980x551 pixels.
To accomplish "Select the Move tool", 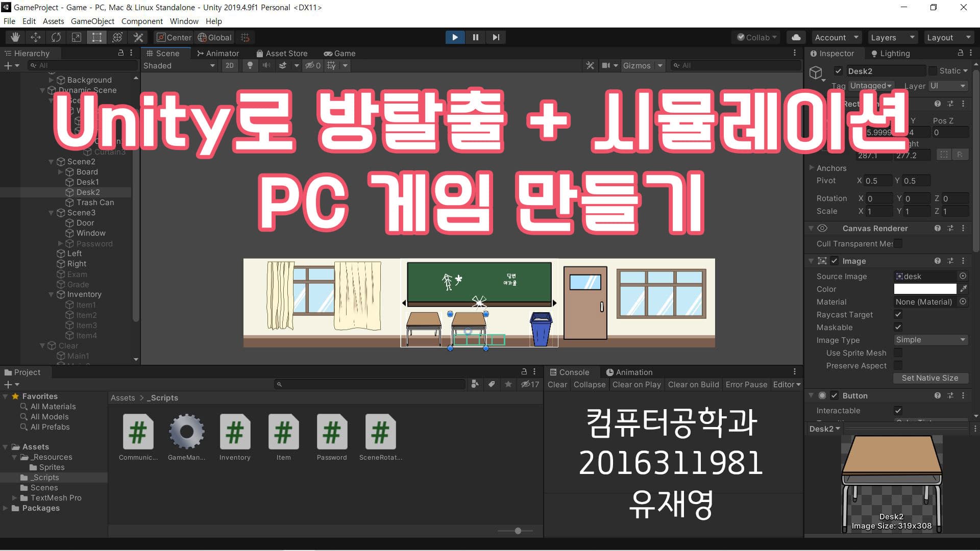I will coord(35,37).
